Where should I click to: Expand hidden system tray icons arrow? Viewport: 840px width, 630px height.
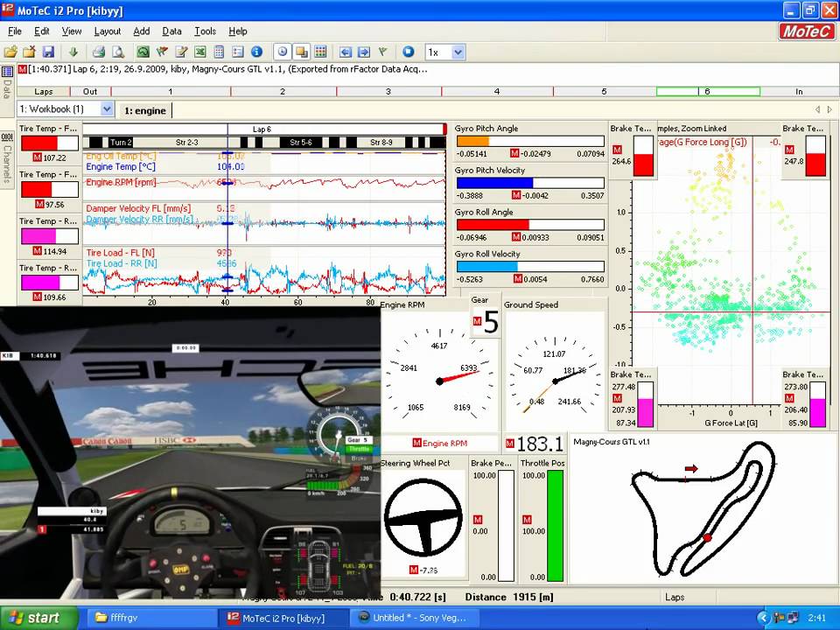[763, 619]
